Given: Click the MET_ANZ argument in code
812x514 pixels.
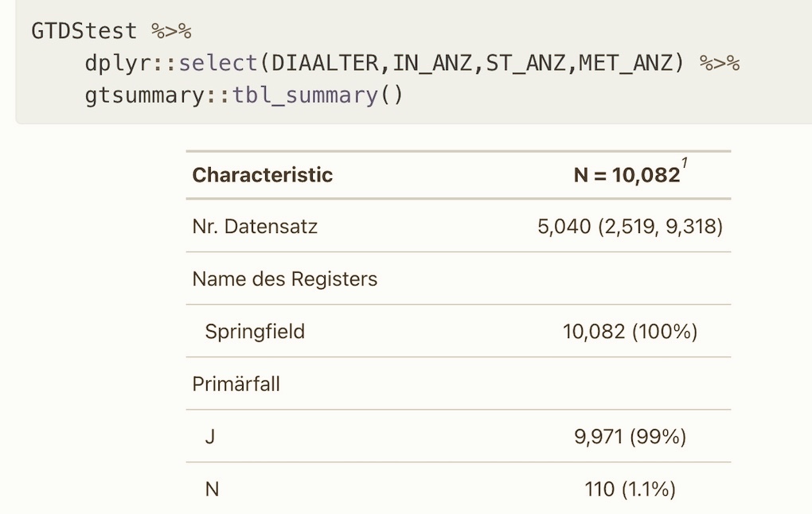Looking at the screenshot, I should point(625,63).
